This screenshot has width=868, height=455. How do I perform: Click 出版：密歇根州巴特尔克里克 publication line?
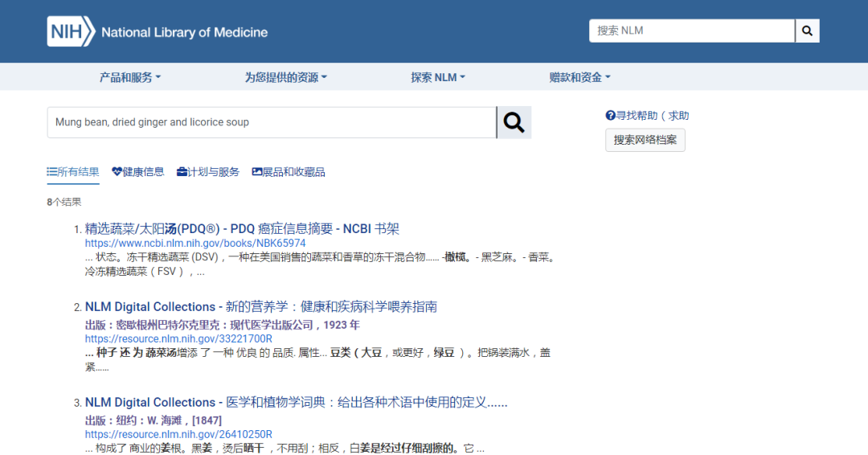click(222, 325)
